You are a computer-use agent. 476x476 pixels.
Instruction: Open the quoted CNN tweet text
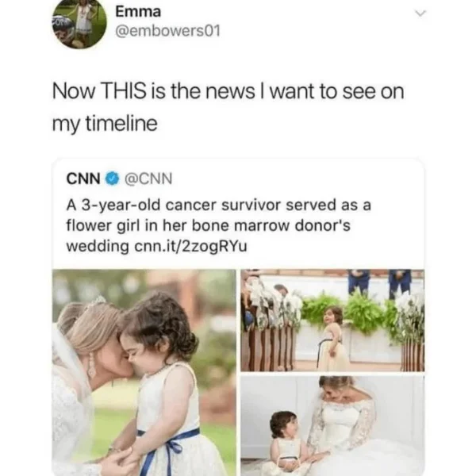point(219,225)
